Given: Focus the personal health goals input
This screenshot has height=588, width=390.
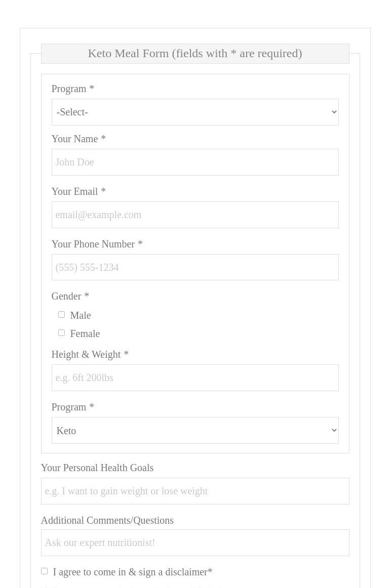Looking at the screenshot, I should pyautogui.click(x=194, y=491).
